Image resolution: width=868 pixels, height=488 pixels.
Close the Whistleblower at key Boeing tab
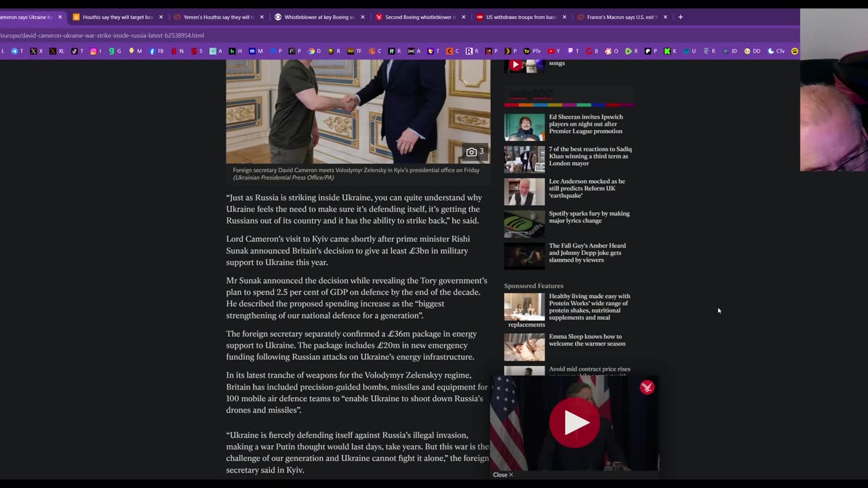[363, 17]
